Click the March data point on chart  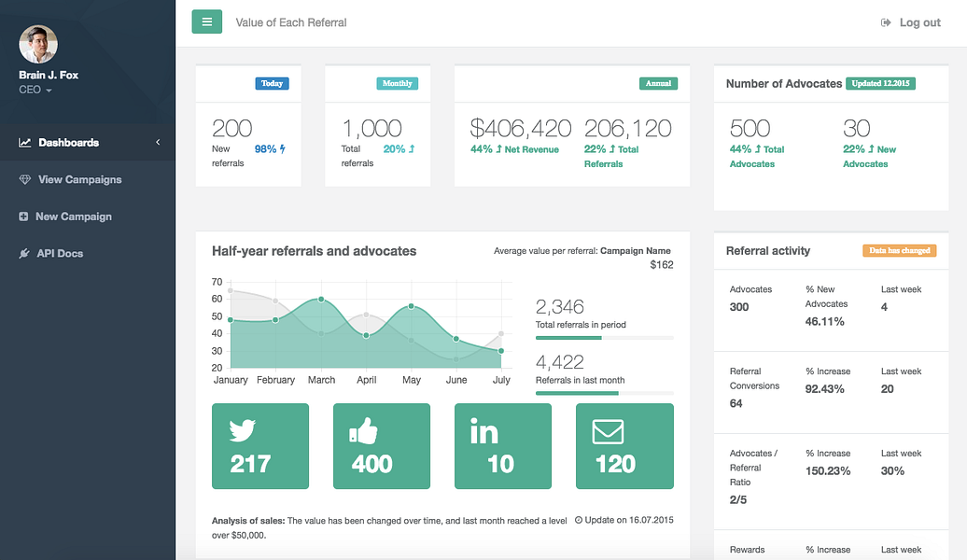tap(321, 300)
